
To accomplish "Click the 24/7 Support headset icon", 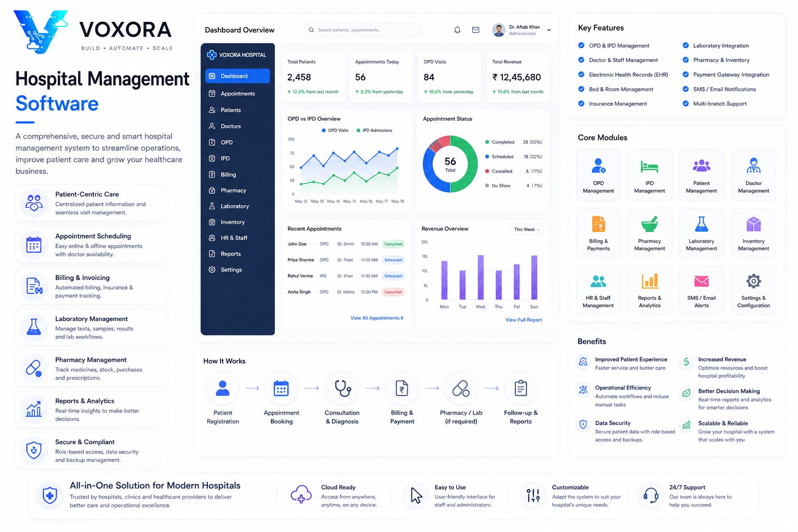I will [650, 495].
